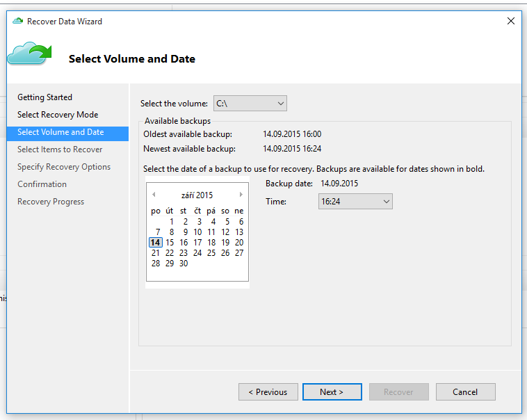Screen dimensions: 527x420
Task: Click the září 2015 month header
Action: click(197, 195)
